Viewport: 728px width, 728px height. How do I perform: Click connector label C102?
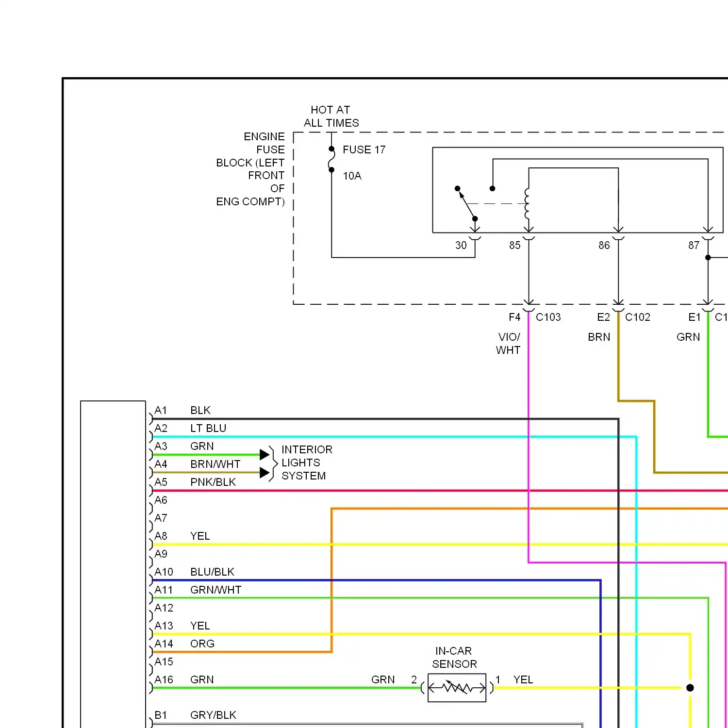(x=638, y=317)
